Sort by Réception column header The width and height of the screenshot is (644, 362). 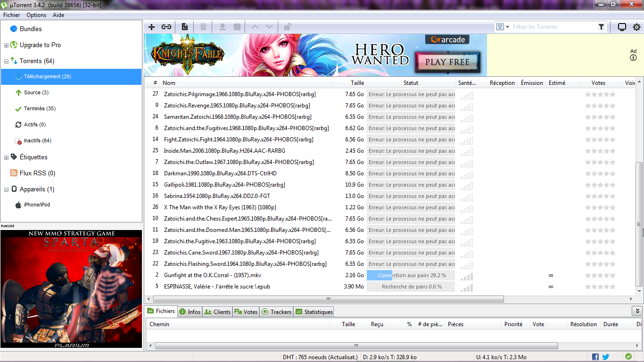(498, 83)
